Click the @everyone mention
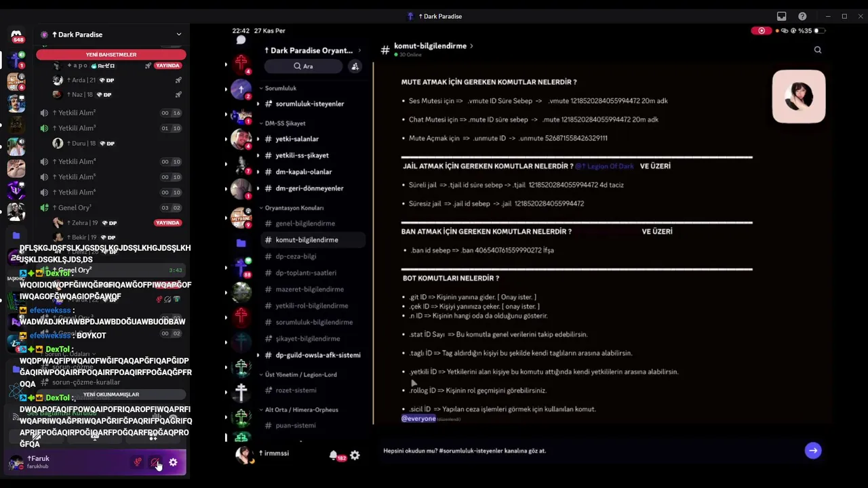 418,419
